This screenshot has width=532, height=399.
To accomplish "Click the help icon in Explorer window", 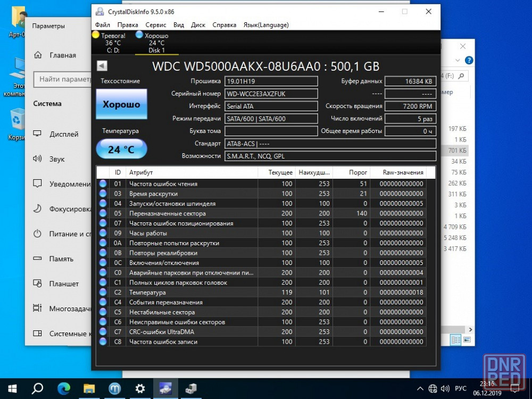I will point(469,61).
